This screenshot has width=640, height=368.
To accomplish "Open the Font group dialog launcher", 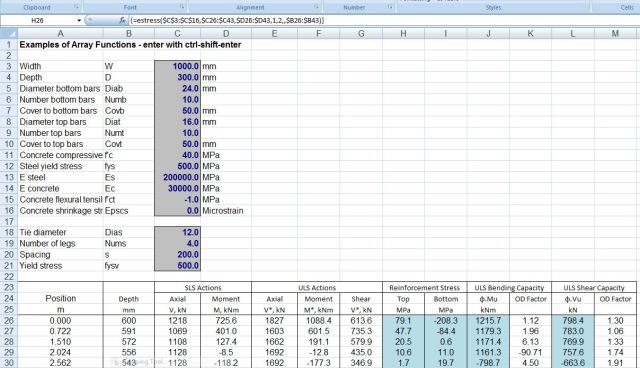I will tap(182, 7).
